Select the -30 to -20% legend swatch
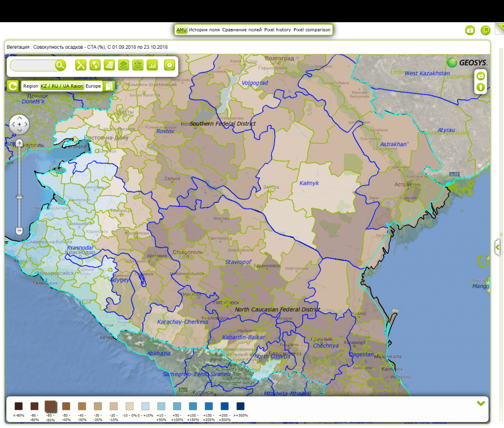 coord(98,406)
